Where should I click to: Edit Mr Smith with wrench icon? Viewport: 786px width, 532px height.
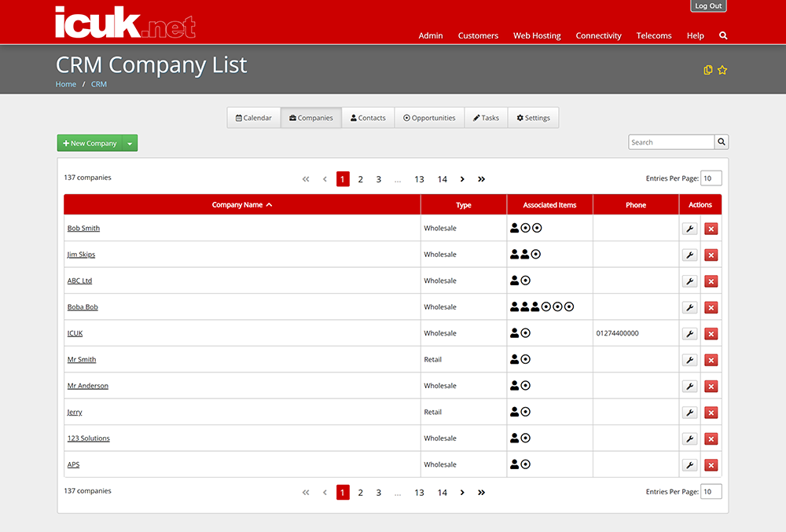pyautogui.click(x=690, y=360)
